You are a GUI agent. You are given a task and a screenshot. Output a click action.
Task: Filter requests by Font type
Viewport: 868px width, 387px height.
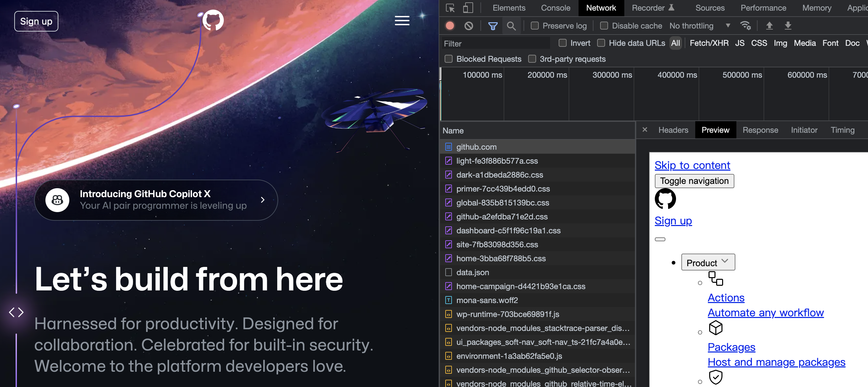point(830,43)
